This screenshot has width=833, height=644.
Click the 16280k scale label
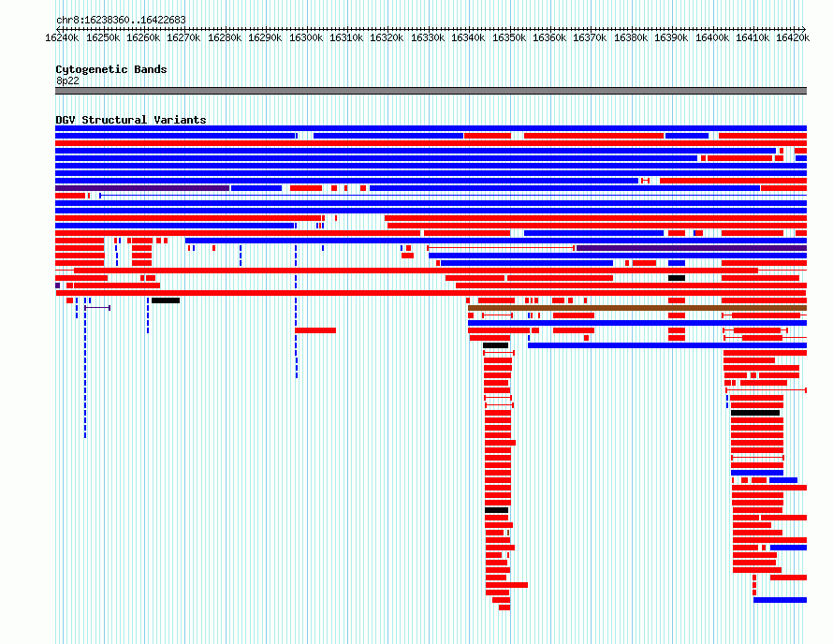pyautogui.click(x=225, y=37)
